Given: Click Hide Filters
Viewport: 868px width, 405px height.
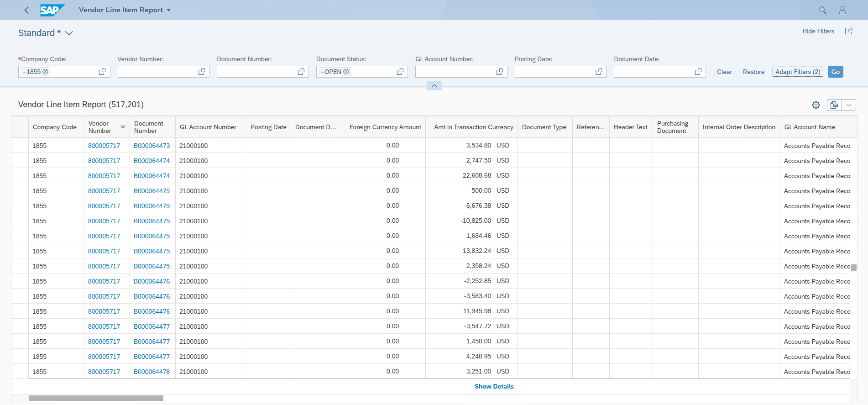Looking at the screenshot, I should pos(818,31).
